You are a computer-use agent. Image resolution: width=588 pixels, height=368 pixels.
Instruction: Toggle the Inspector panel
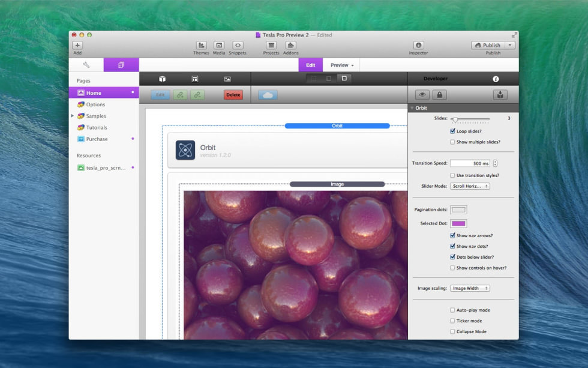coord(419,45)
